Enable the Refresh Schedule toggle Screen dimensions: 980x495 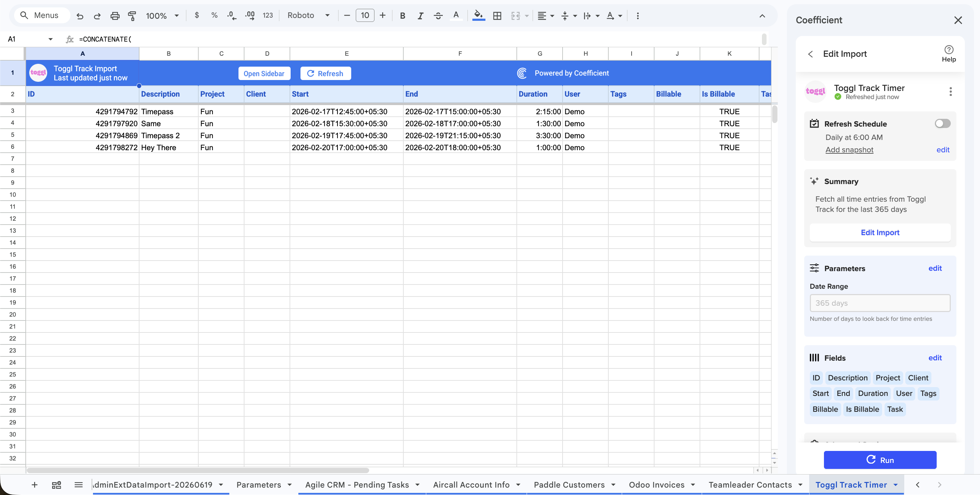(x=942, y=123)
